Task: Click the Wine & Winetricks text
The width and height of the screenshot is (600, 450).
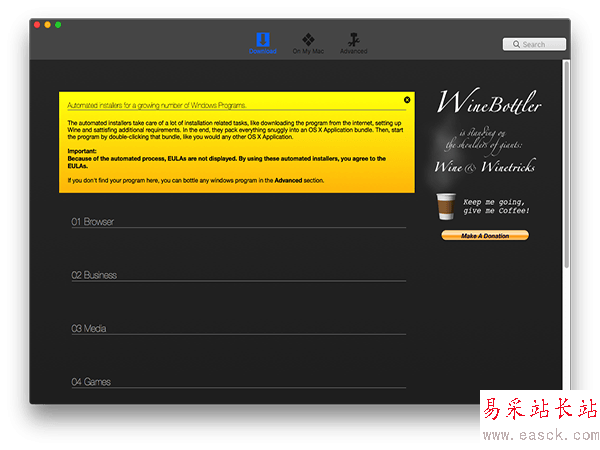Action: click(x=485, y=167)
